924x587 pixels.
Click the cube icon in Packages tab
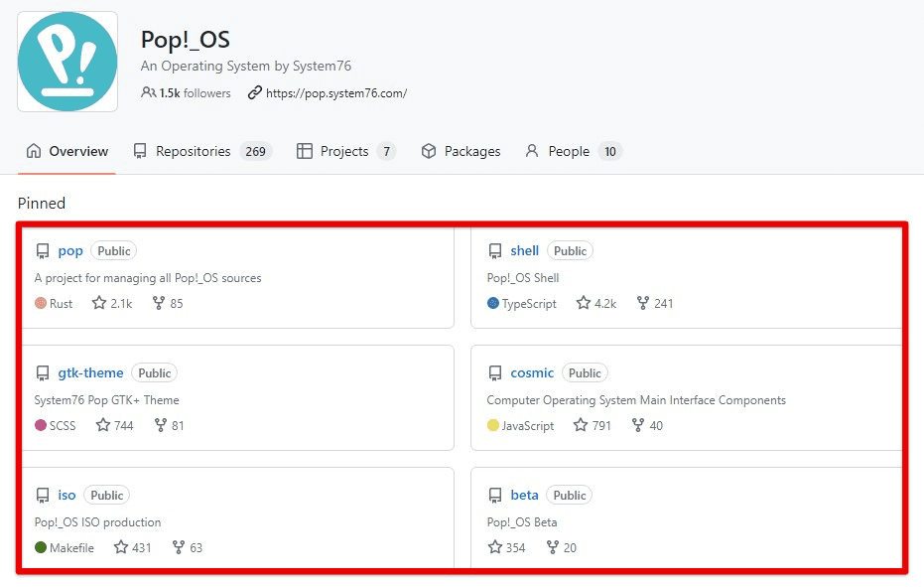(429, 151)
